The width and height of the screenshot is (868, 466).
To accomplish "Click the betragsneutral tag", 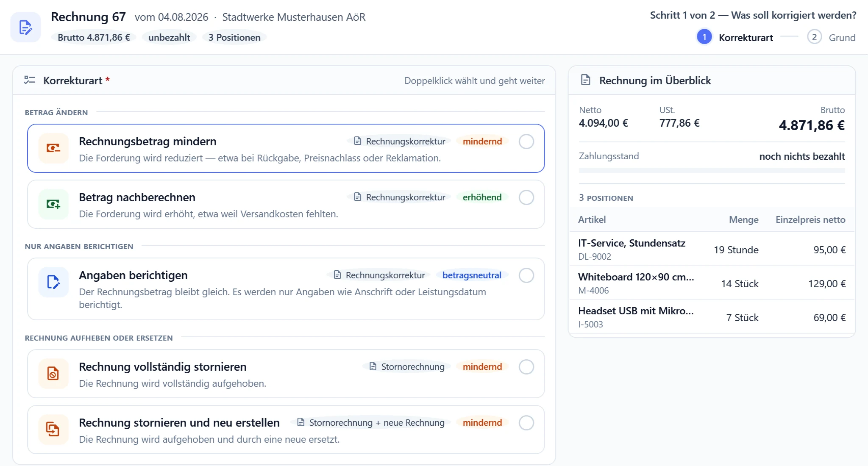I will pyautogui.click(x=472, y=275).
